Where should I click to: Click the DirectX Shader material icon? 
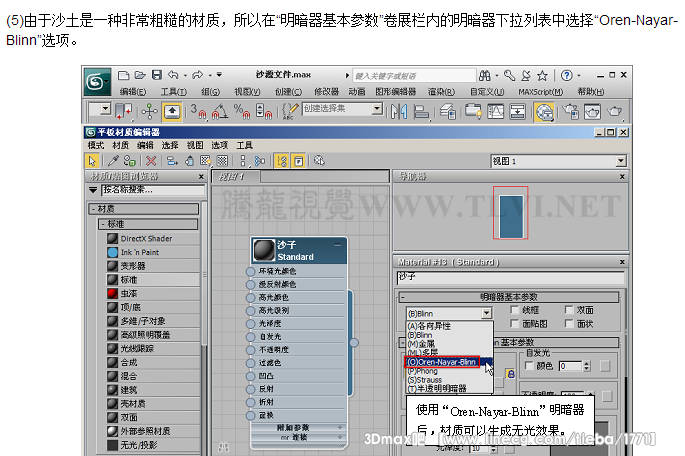click(112, 239)
